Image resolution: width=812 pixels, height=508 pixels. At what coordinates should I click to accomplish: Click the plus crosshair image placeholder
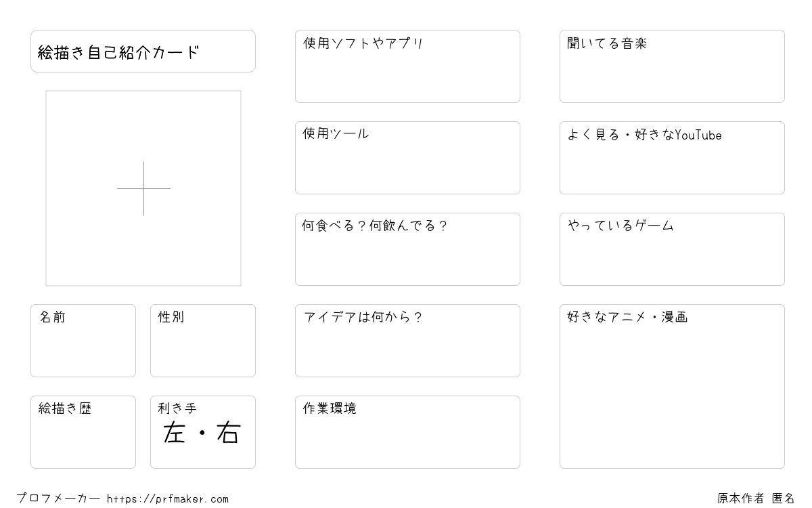coord(143,188)
